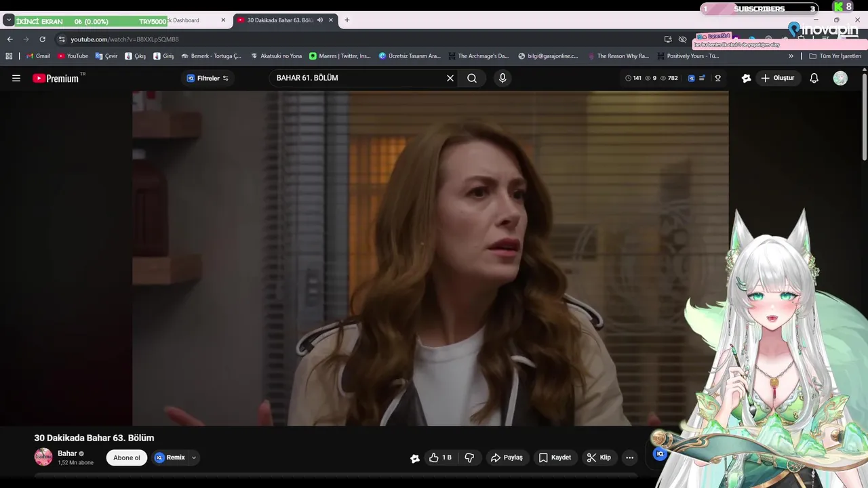Viewport: 868px width, 488px height.
Task: Open the Çevir bookmark
Action: tap(106, 56)
